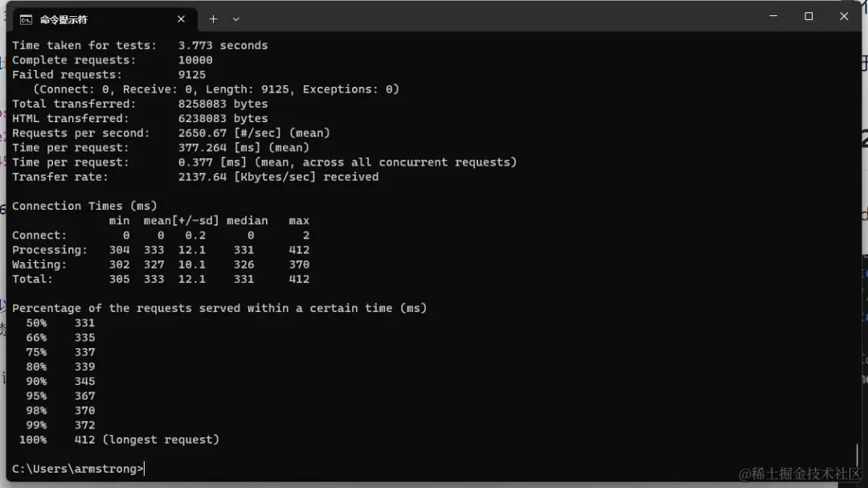
Task: Click the 'Transfer rate:' label
Action: pos(60,177)
